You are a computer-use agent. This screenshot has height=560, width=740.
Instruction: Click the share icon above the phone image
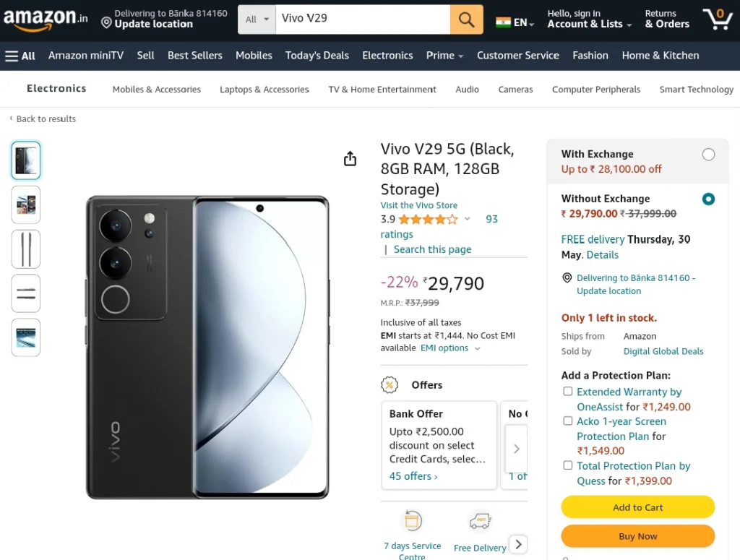[350, 158]
